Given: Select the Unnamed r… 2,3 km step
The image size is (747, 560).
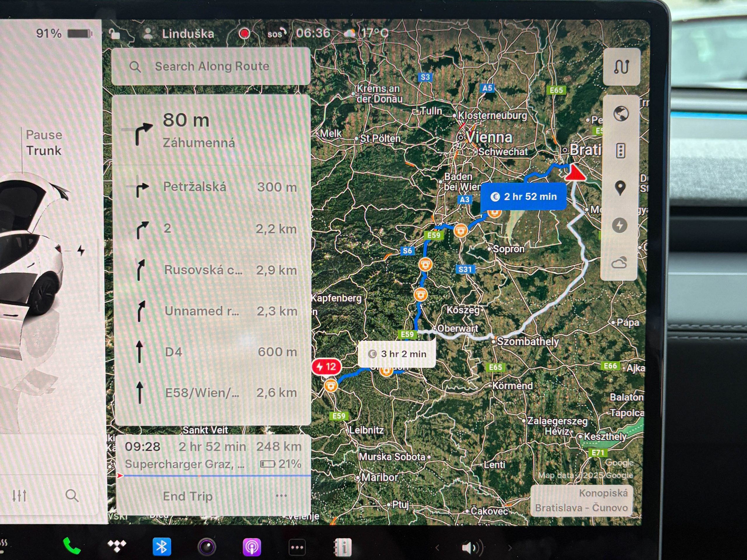Looking at the screenshot, I should point(213,311).
